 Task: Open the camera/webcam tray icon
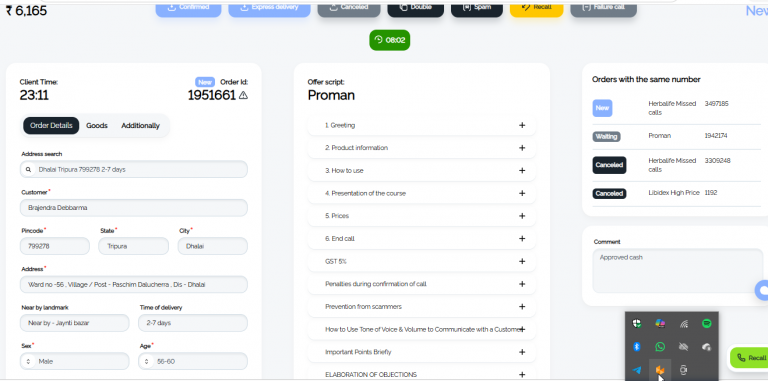(x=683, y=370)
